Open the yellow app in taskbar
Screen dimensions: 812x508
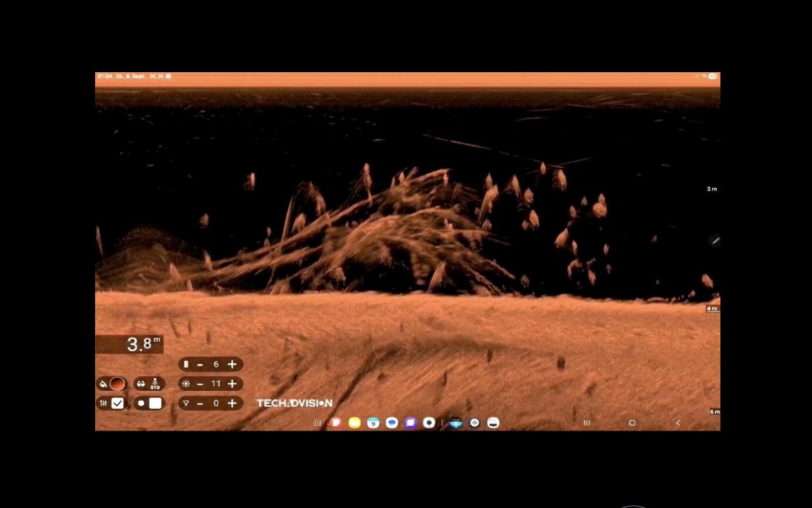pos(355,423)
